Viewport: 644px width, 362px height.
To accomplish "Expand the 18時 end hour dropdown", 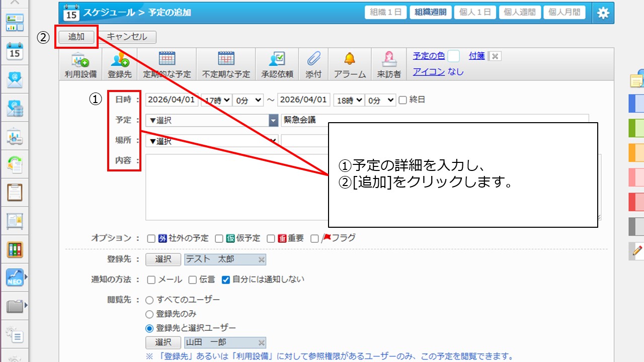I will (349, 100).
